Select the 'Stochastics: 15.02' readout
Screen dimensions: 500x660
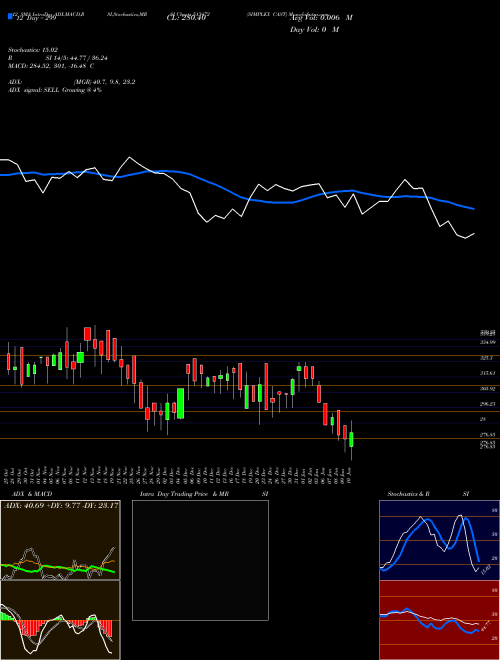(33, 50)
